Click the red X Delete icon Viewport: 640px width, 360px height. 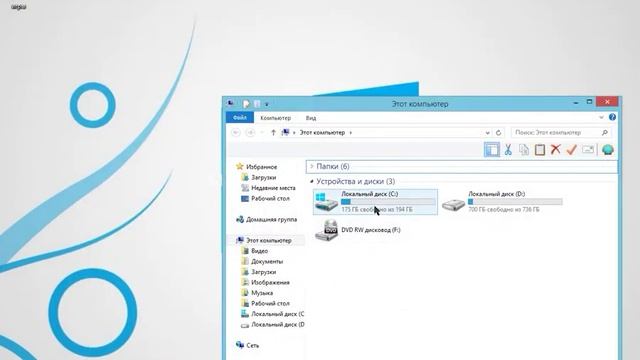tap(556, 149)
